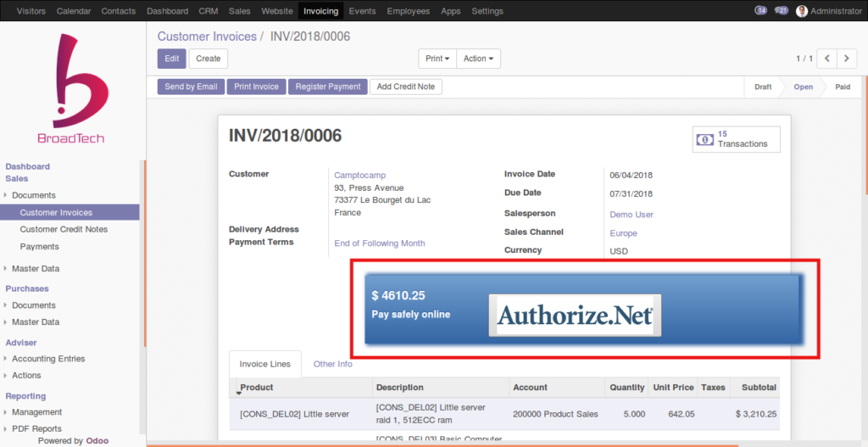Open Customer Credit Notes in sidebar
Image resolution: width=868 pixels, height=447 pixels.
coord(64,229)
